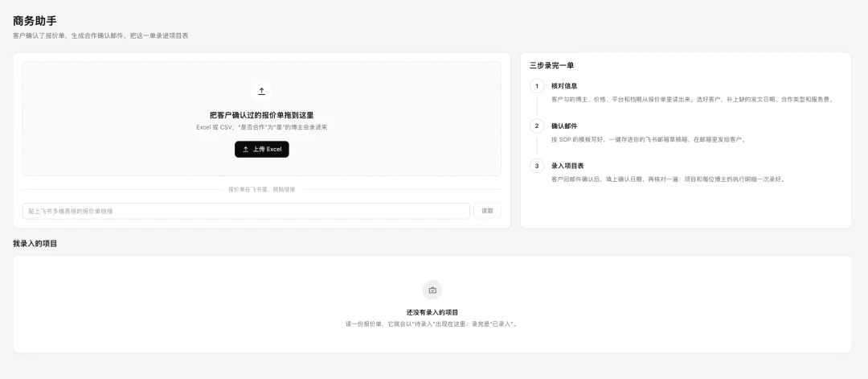Viewport: 868px width, 379px height.
Task: Click the 核对信息 step title
Action: (x=564, y=86)
